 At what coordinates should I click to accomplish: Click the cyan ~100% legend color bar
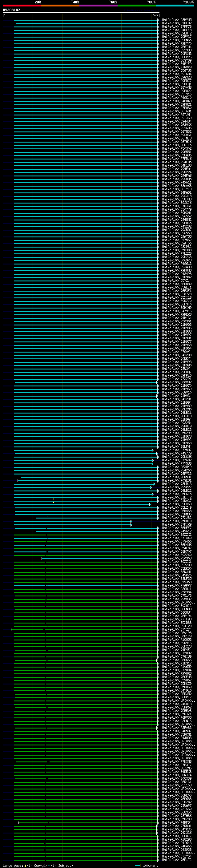[175, 6]
